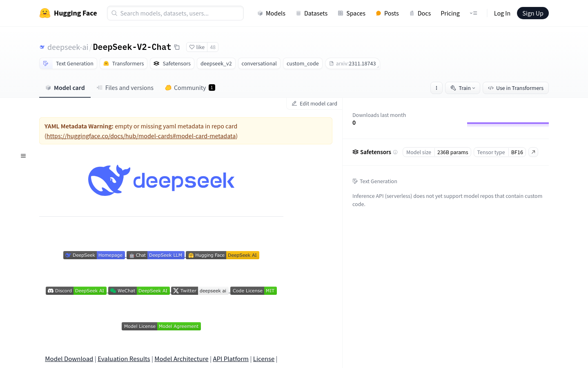Click the Model Architecture link

click(181, 359)
